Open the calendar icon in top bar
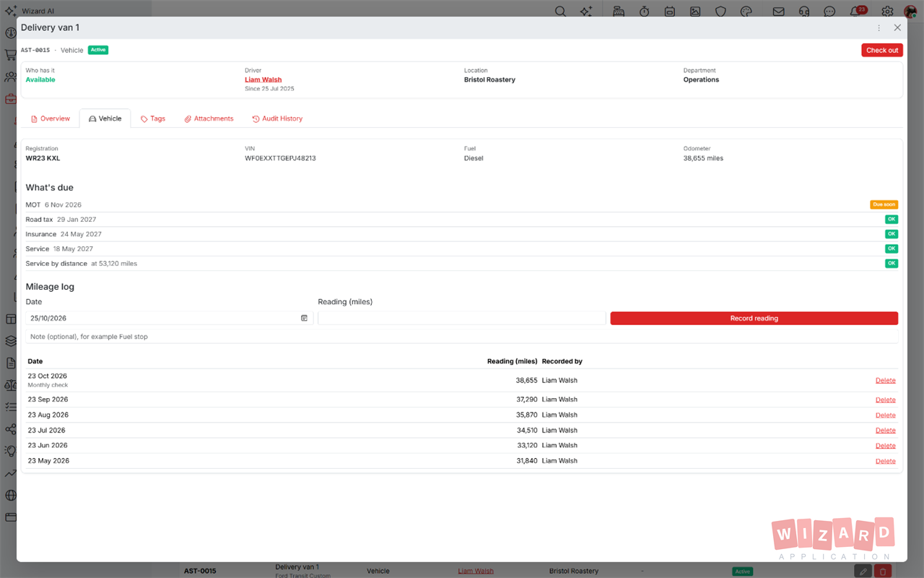Image resolution: width=924 pixels, height=578 pixels. coord(670,11)
